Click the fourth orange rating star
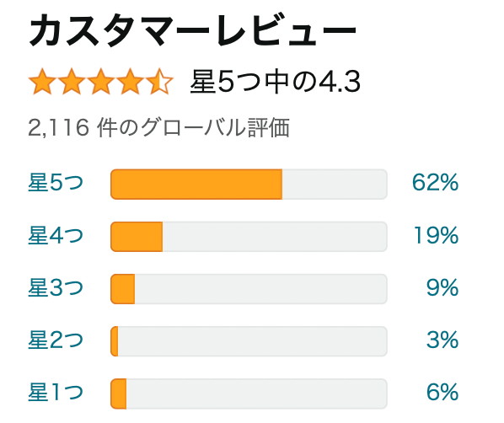 pyautogui.click(x=130, y=82)
